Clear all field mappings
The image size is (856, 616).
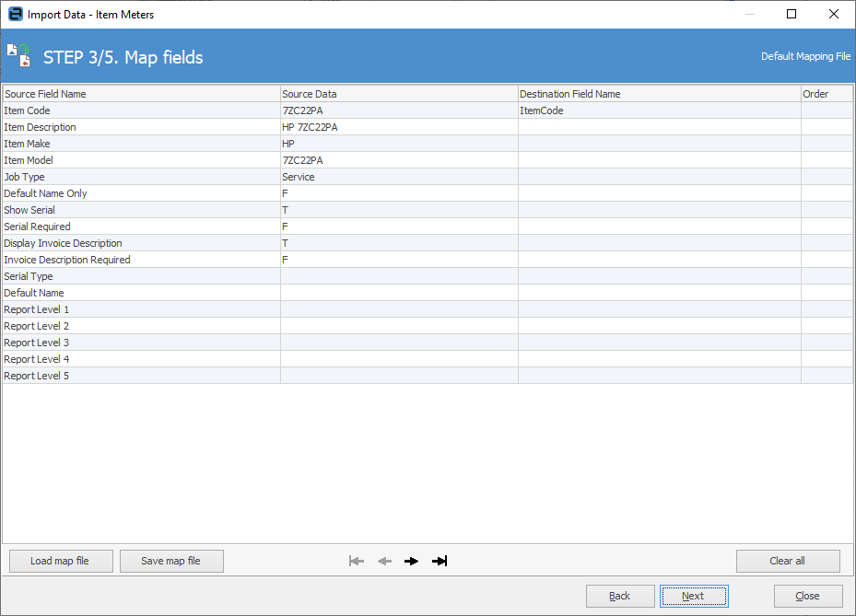pos(788,561)
